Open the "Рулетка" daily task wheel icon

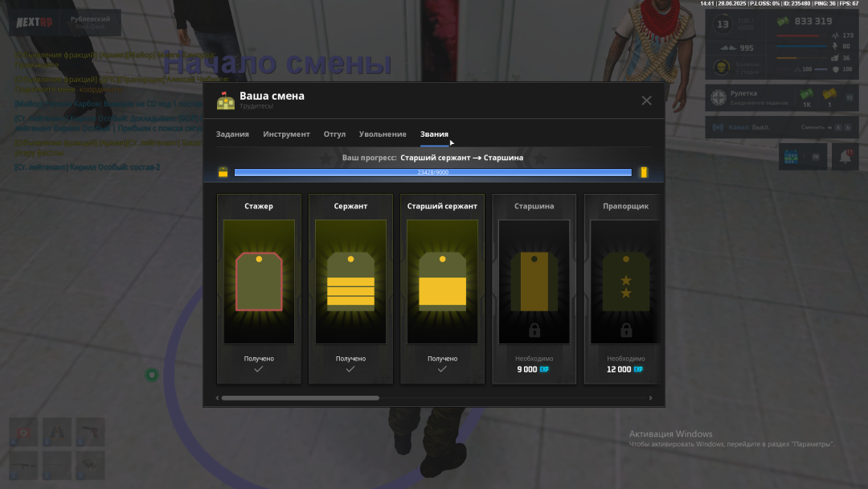(x=719, y=97)
